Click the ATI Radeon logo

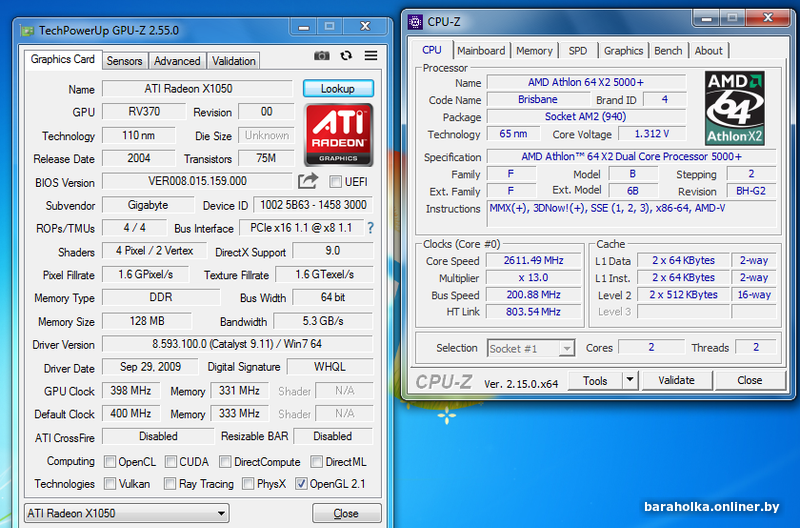click(338, 135)
